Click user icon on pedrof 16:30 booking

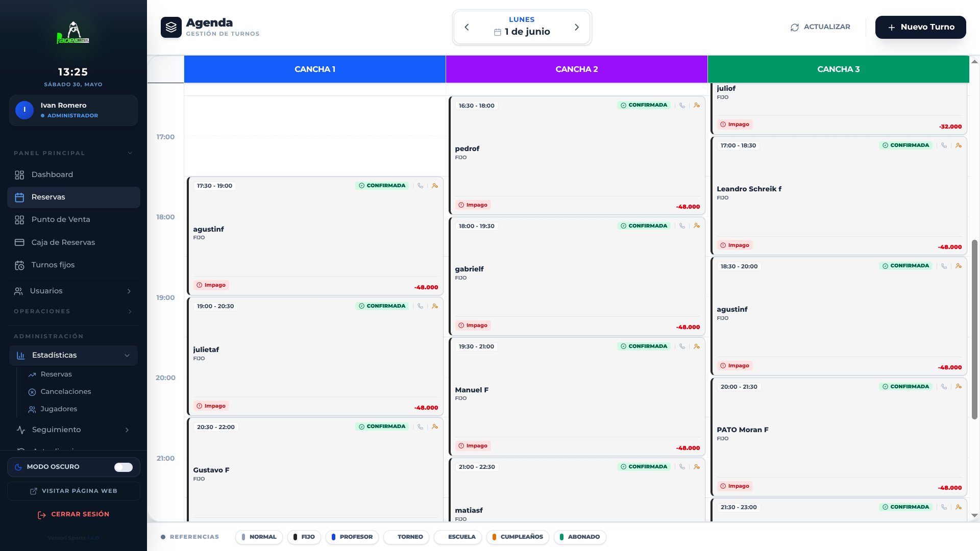click(697, 105)
